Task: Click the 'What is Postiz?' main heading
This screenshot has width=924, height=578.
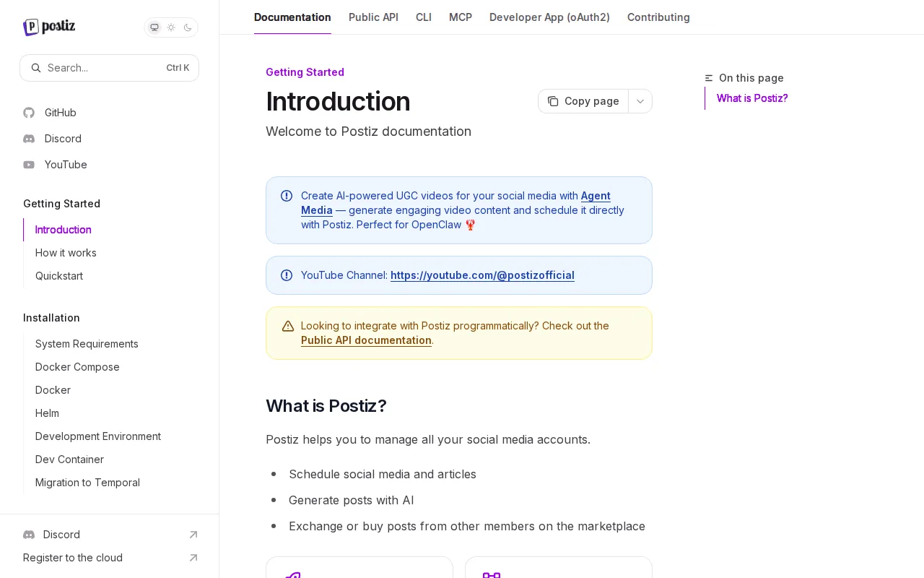Action: pos(326,406)
